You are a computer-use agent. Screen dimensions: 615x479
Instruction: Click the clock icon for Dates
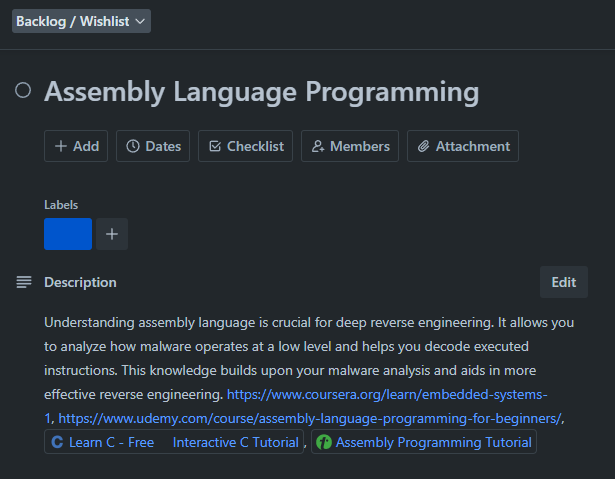[x=133, y=146]
